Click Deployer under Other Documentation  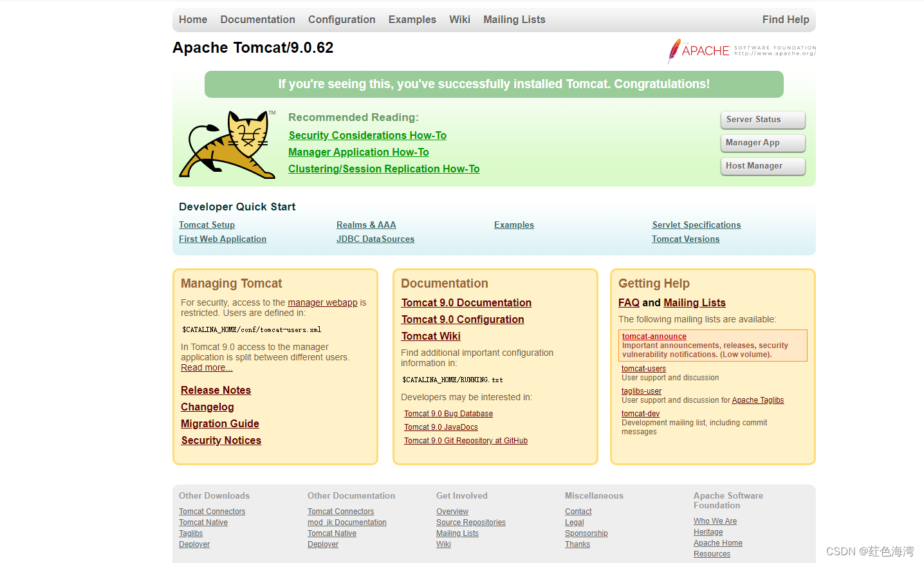[x=323, y=544]
